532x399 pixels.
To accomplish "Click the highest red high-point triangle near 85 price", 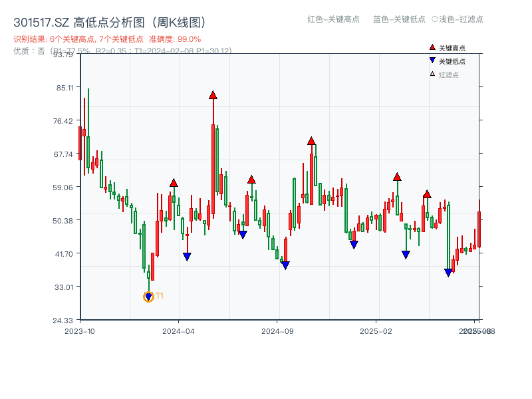I will pyautogui.click(x=212, y=94).
